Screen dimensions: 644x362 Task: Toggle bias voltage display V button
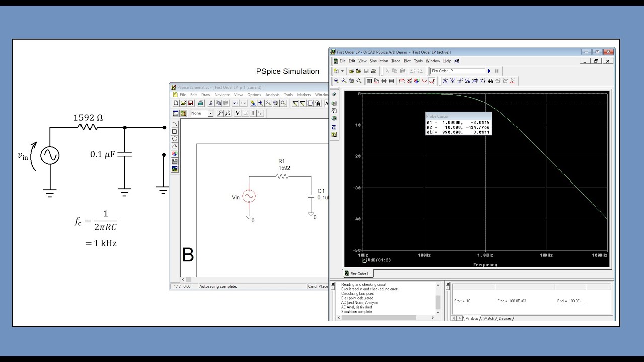237,113
